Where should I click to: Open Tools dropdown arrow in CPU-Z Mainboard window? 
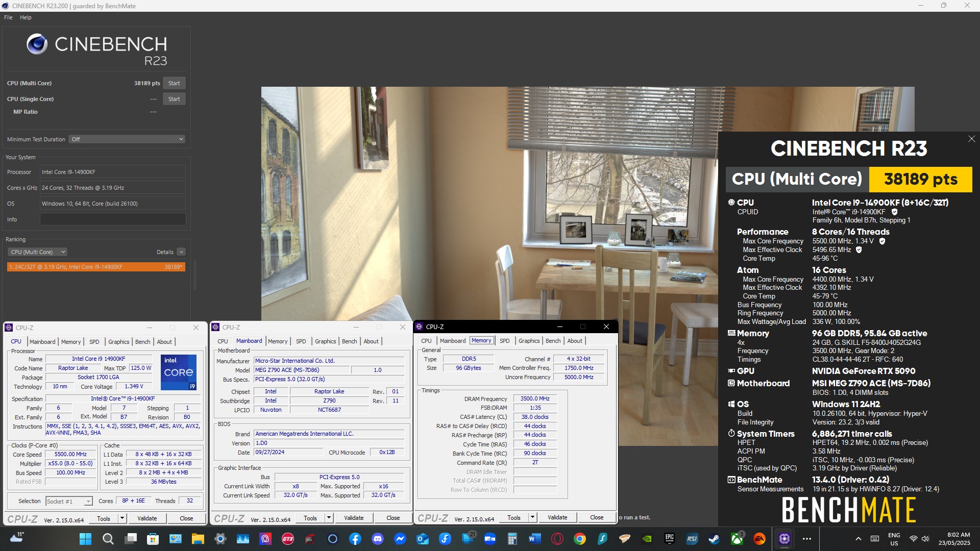[x=329, y=518]
